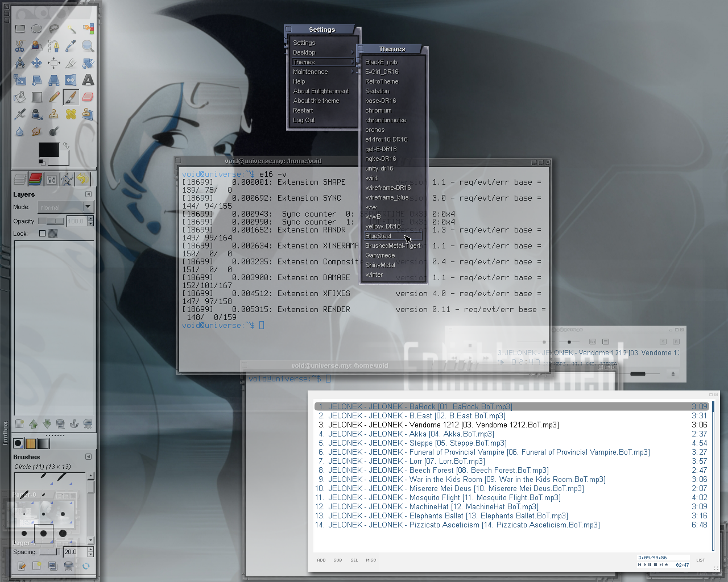Select the Eraser tool

click(88, 97)
